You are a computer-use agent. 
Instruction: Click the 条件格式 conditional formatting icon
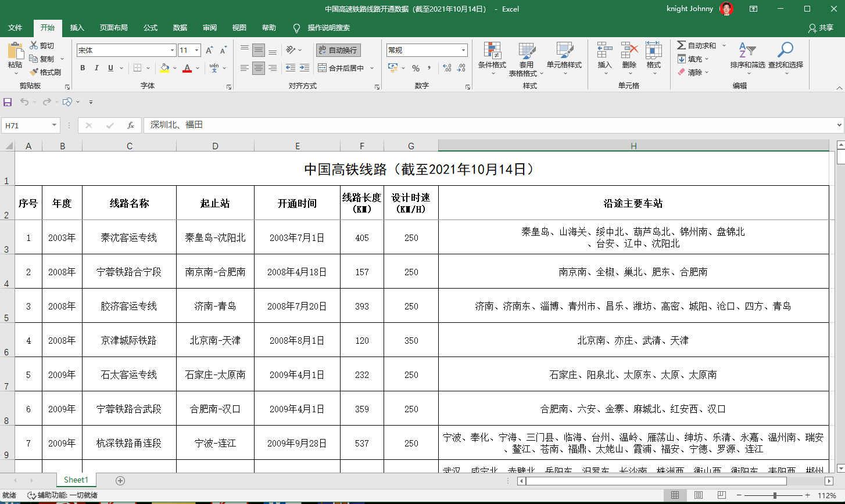pos(492,51)
